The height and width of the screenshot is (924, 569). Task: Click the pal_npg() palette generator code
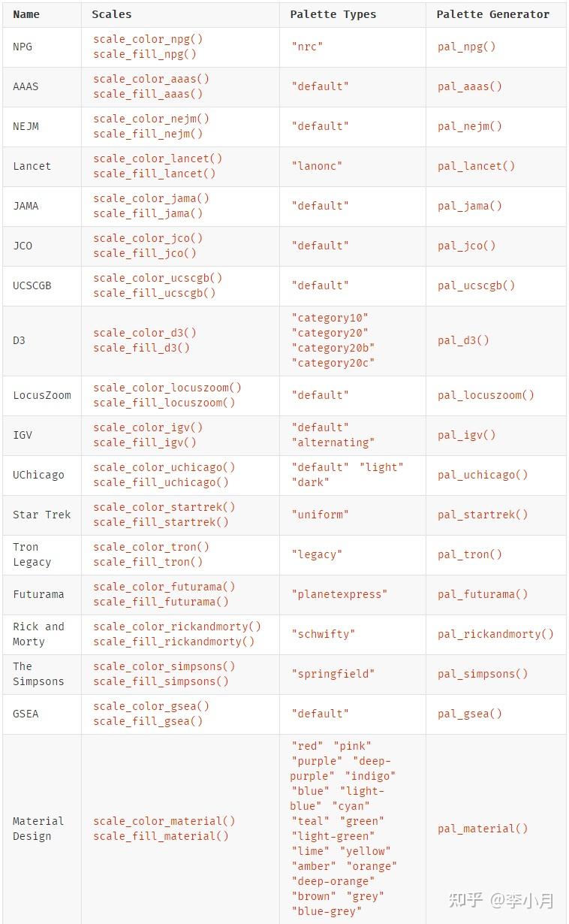coord(467,47)
